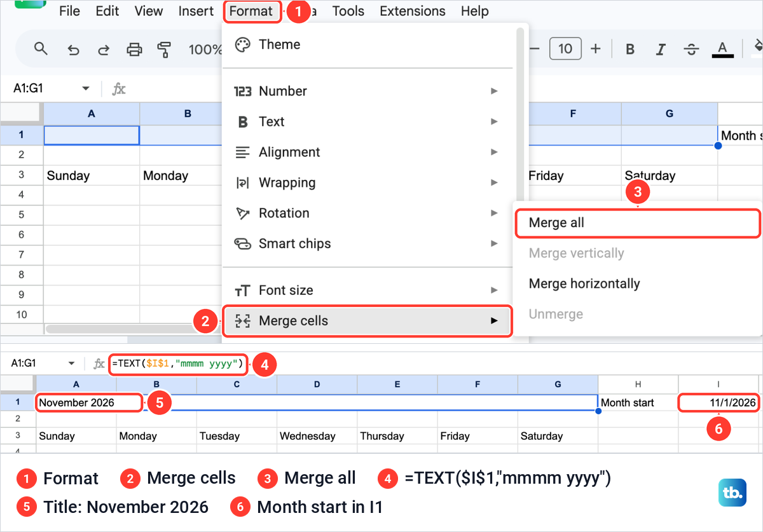The height and width of the screenshot is (532, 763).
Task: Click the Month start cell in H1
Action: pyautogui.click(x=638, y=402)
